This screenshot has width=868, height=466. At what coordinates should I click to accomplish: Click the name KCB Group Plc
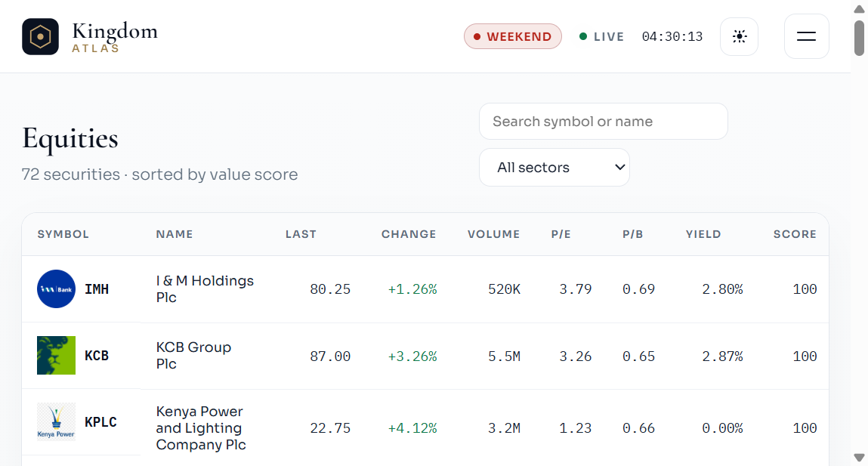[x=193, y=355]
